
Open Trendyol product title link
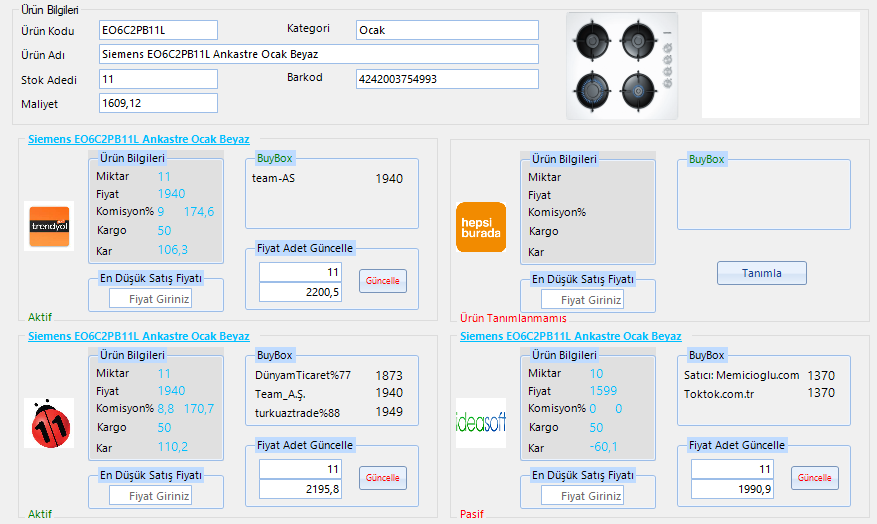click(x=138, y=140)
